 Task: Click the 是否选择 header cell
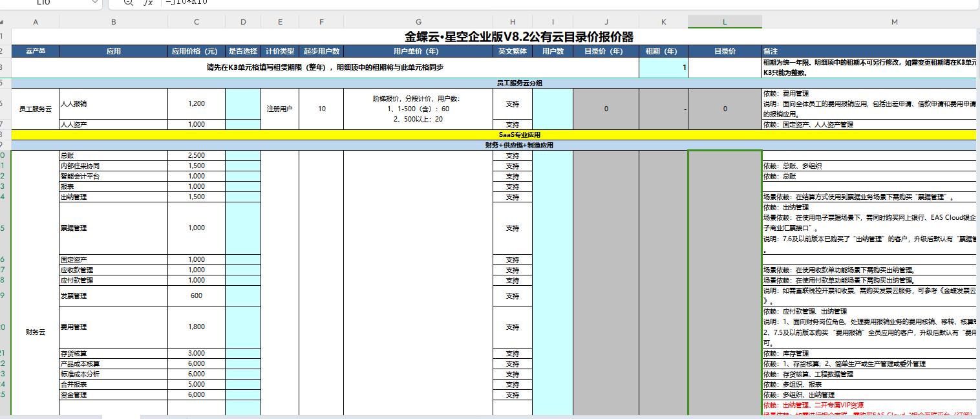point(243,51)
